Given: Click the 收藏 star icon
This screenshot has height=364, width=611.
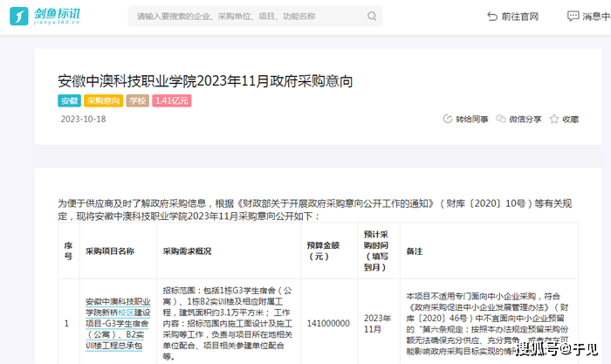Looking at the screenshot, I should click(554, 119).
